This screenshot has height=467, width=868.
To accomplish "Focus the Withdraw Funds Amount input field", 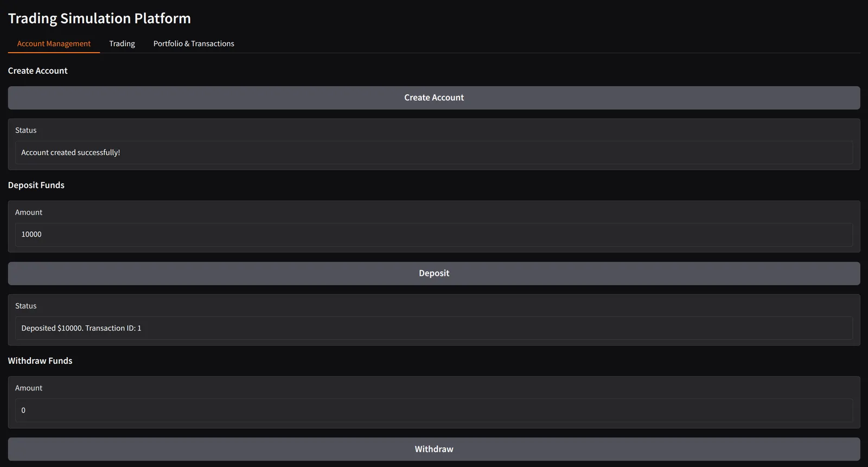I will tap(433, 411).
